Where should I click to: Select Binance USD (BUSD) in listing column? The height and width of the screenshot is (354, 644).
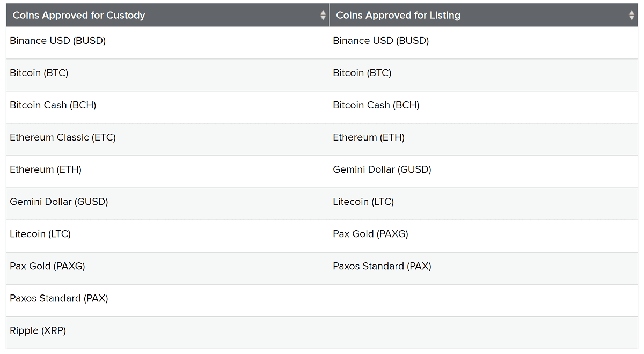[381, 41]
